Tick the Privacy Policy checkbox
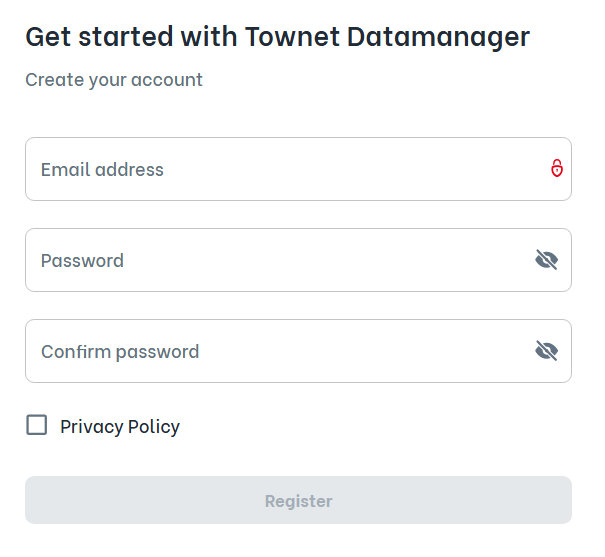Image resolution: width=605 pixels, height=557 pixels. 37,425
